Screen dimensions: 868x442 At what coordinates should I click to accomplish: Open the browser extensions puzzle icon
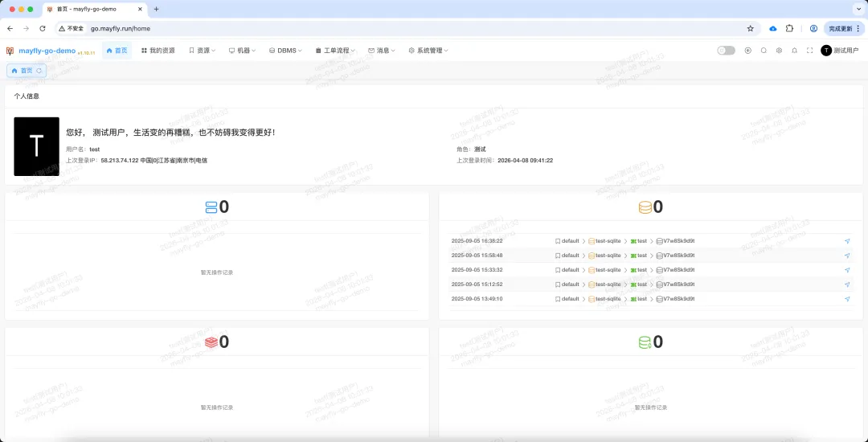(x=790, y=28)
